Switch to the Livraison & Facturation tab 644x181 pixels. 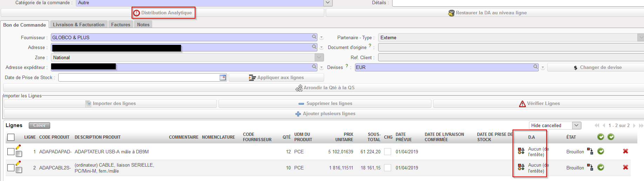[x=79, y=25]
